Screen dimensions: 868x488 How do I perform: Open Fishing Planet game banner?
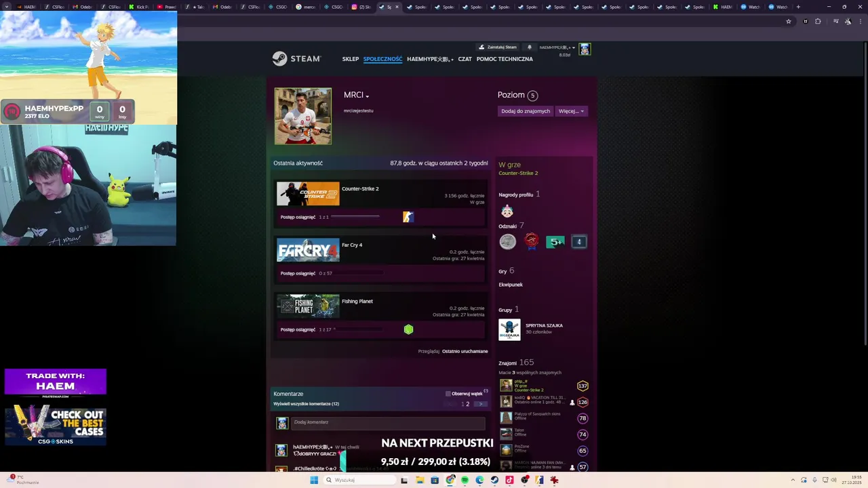pos(308,306)
